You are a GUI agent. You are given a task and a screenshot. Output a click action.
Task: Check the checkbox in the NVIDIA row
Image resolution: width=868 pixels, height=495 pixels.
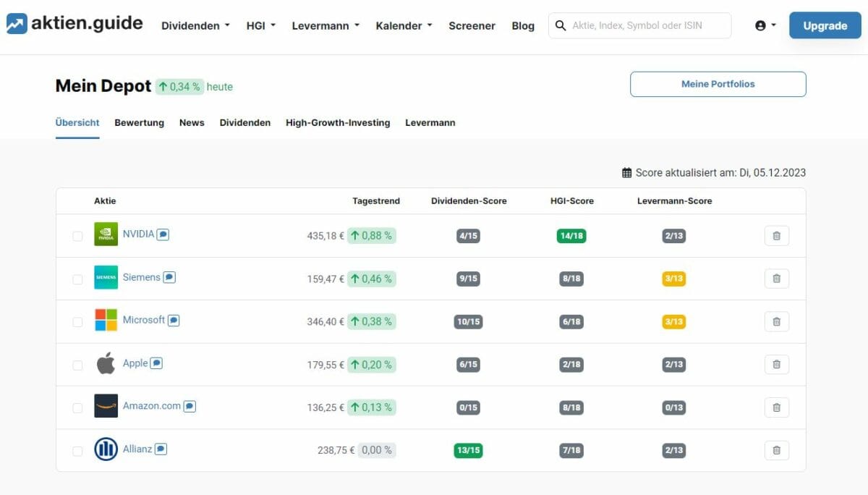(77, 235)
